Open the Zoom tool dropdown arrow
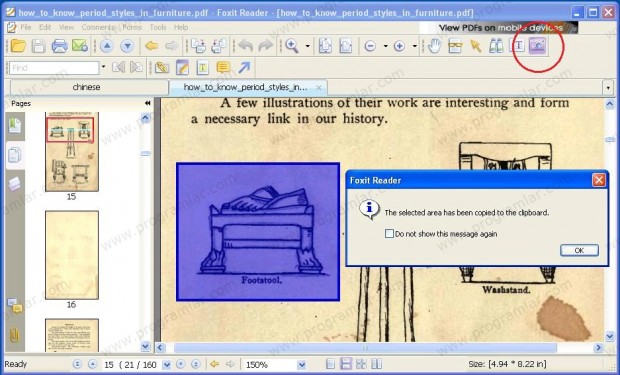Image resolution: width=620 pixels, height=375 pixels. pos(308,46)
